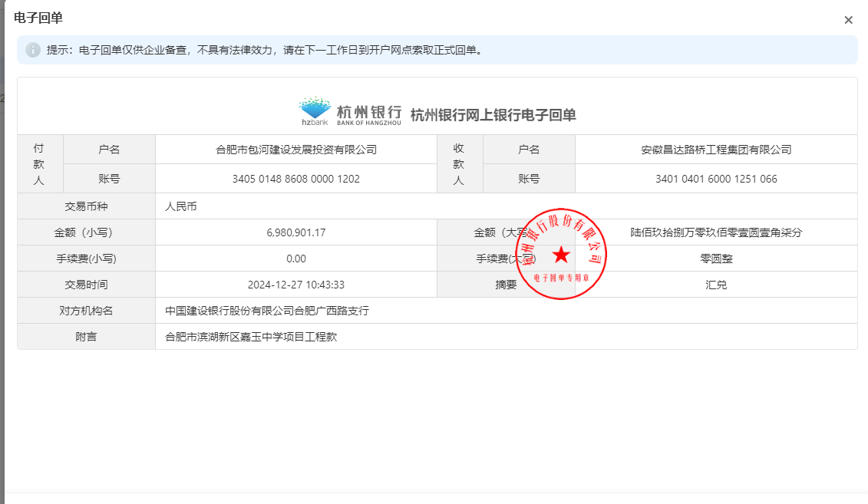Click the handling fee value 0.00
Viewport: 868px width, 504px height.
click(296, 259)
